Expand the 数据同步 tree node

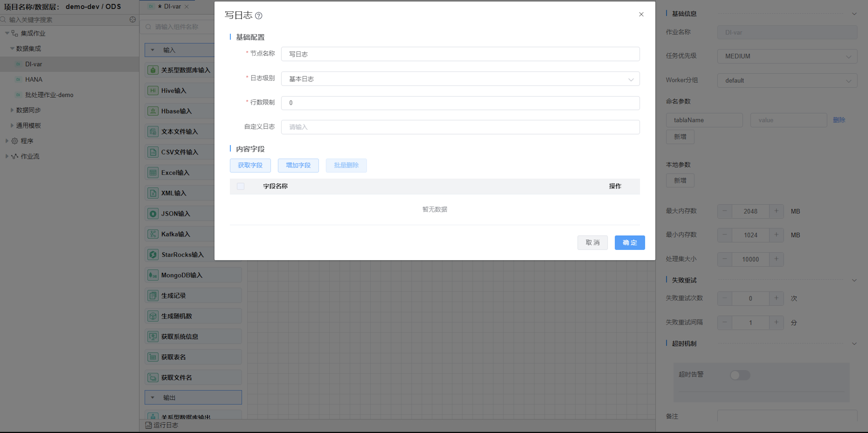pyautogui.click(x=12, y=110)
